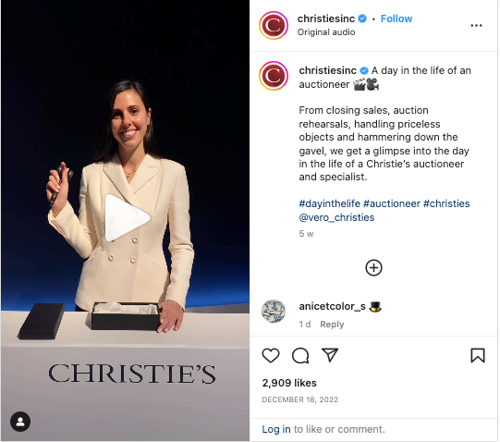Open Christie's avatar beside the caption

[273, 76]
